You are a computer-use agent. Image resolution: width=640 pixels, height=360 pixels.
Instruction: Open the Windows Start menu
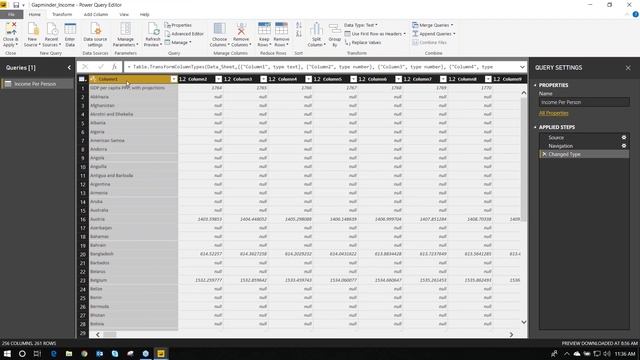click(7, 353)
